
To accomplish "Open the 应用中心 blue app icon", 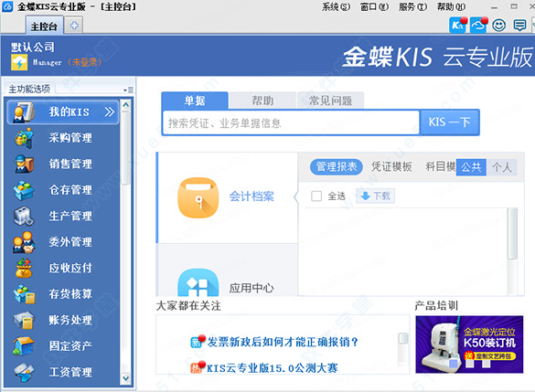I will coord(198,282).
